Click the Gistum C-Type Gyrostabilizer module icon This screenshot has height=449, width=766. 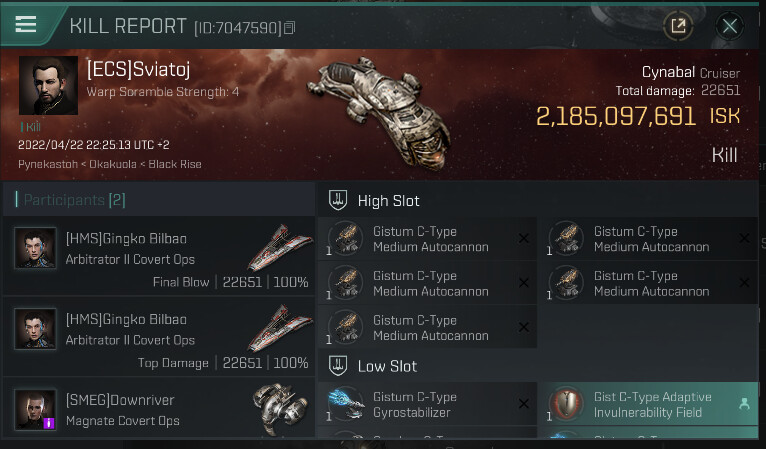click(344, 405)
